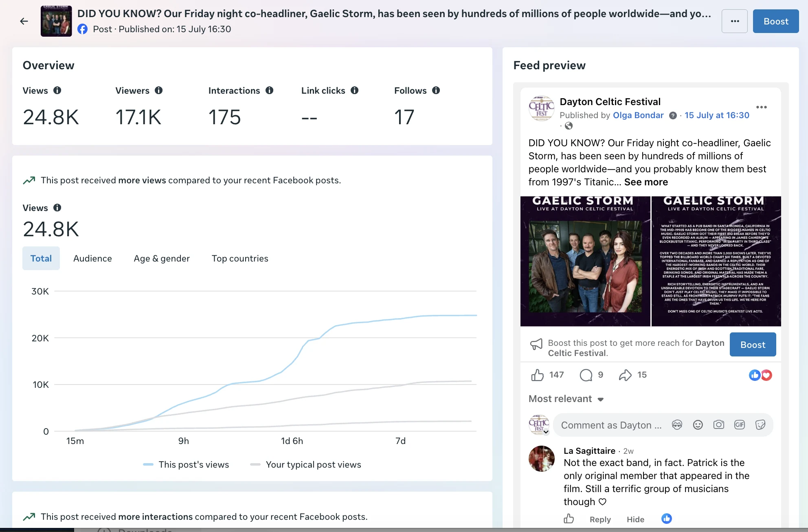Select the Total tab
808x532 pixels.
pos(41,258)
